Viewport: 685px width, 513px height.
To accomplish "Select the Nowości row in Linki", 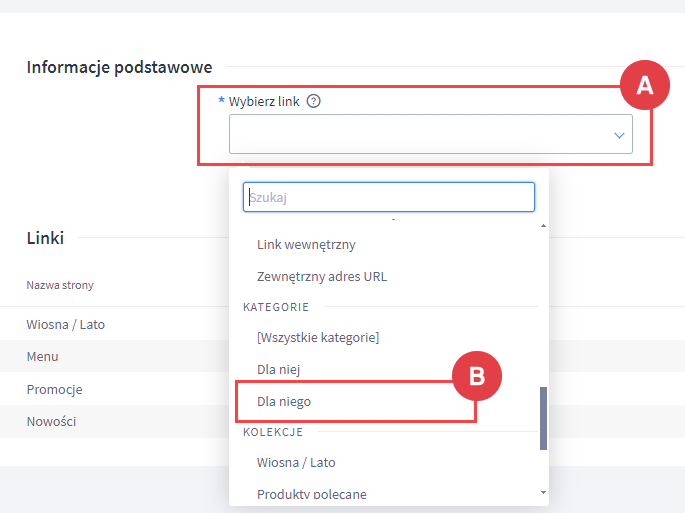I will coord(51,421).
